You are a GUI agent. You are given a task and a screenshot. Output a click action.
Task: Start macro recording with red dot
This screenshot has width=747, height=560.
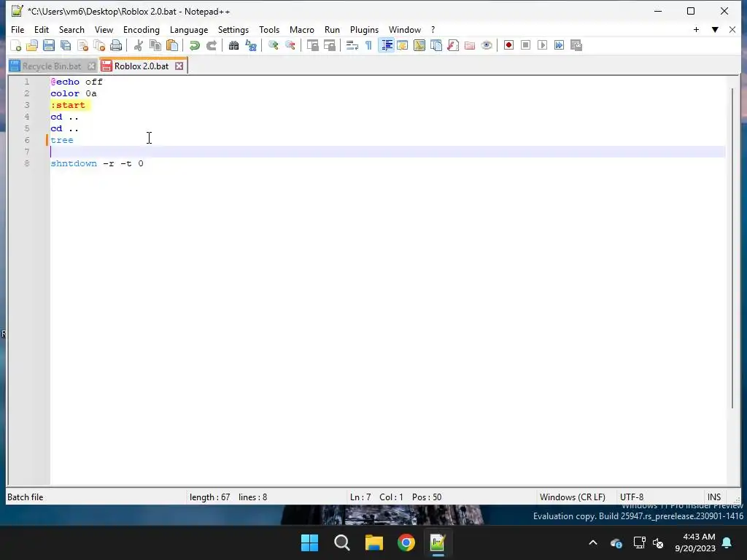click(x=508, y=45)
